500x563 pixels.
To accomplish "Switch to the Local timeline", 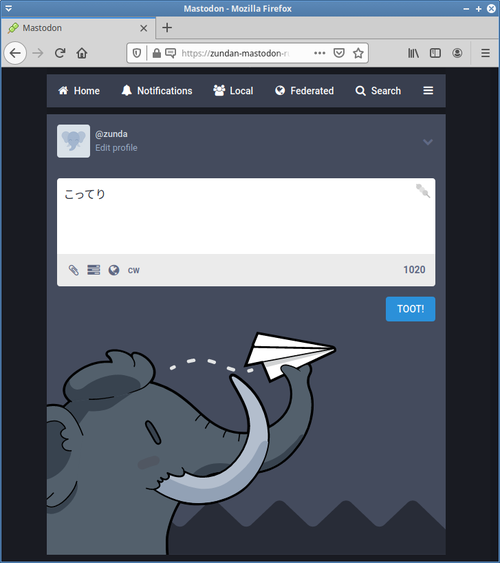I will coord(233,91).
